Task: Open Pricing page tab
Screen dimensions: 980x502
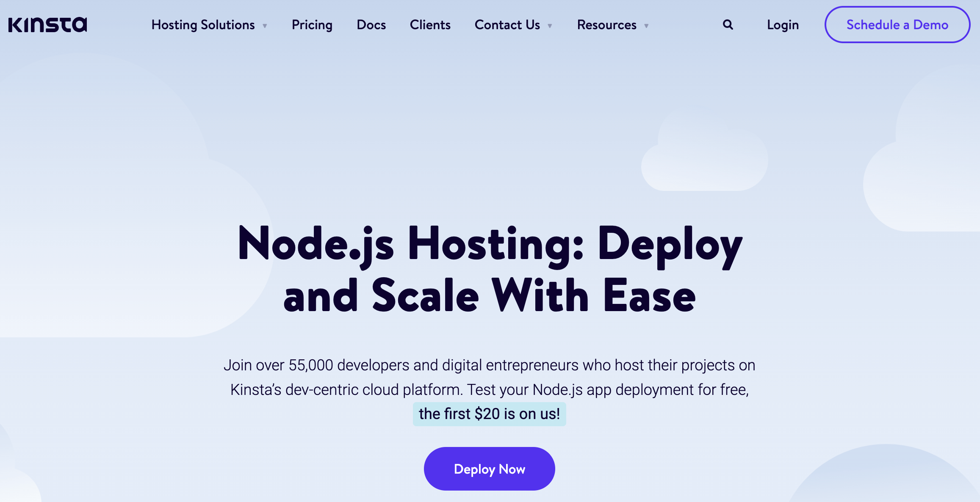Action: (312, 24)
